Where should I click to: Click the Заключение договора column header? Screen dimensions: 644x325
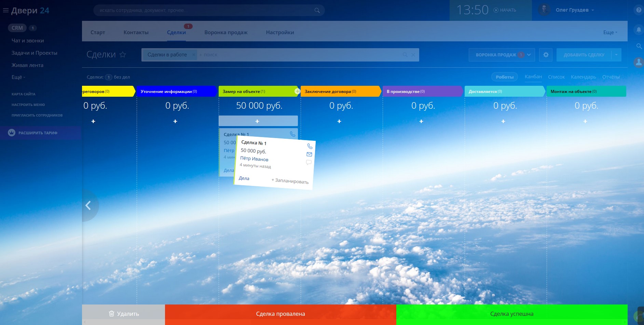(341, 91)
